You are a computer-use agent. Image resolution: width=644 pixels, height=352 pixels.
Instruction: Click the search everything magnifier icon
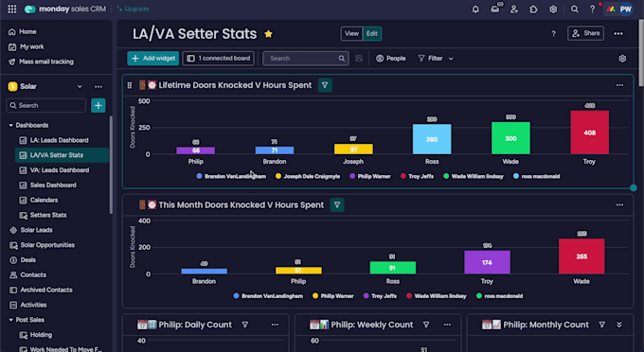click(x=574, y=9)
